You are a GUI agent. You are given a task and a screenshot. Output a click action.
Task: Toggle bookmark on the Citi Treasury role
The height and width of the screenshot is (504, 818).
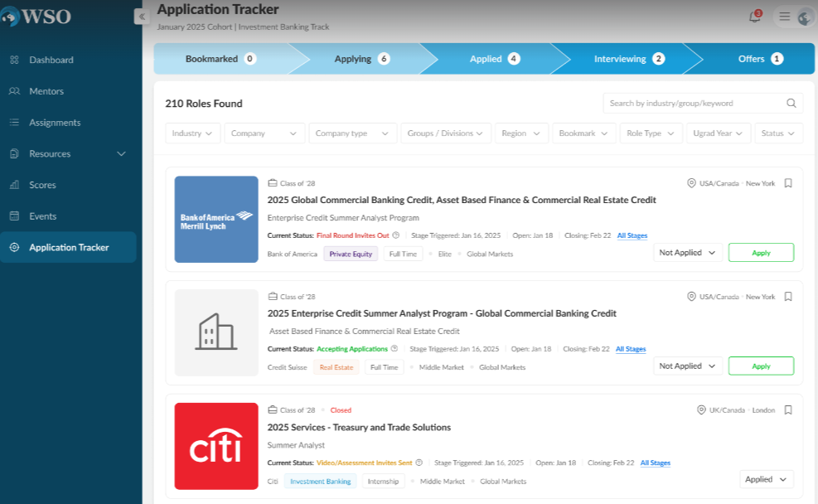click(x=788, y=409)
